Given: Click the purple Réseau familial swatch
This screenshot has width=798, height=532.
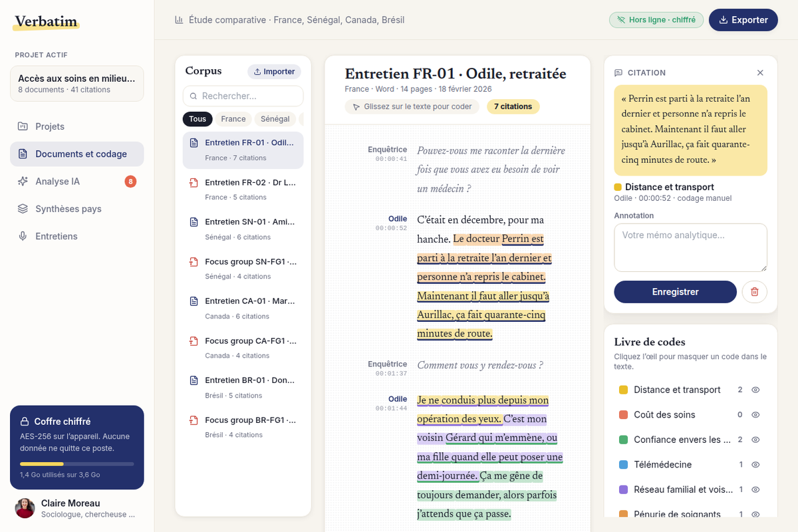Looking at the screenshot, I should 623,489.
